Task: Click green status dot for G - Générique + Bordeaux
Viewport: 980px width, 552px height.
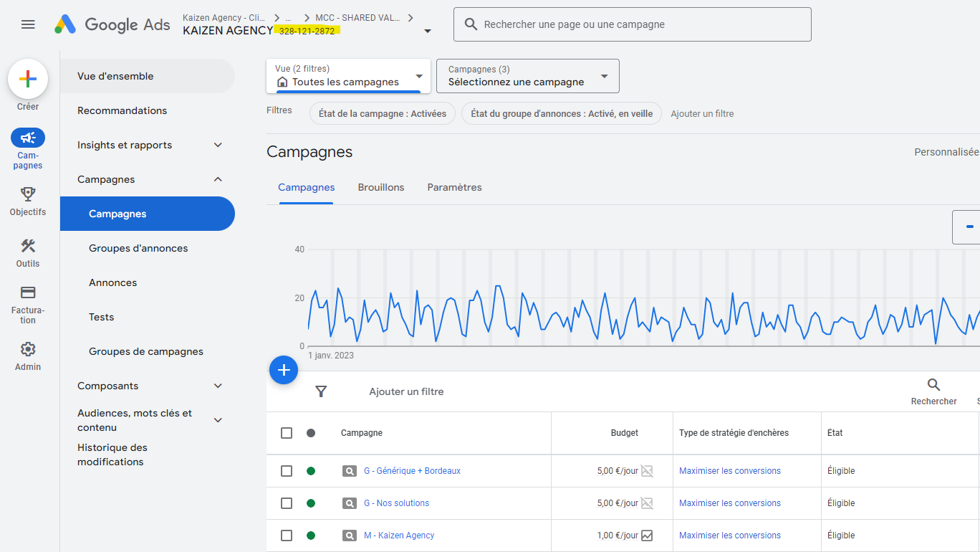Action: tap(311, 471)
